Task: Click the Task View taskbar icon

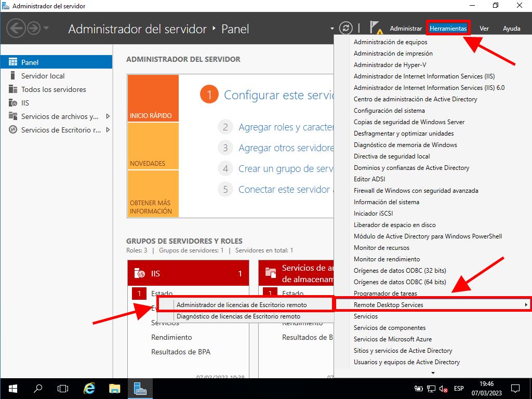Action: tap(63, 388)
